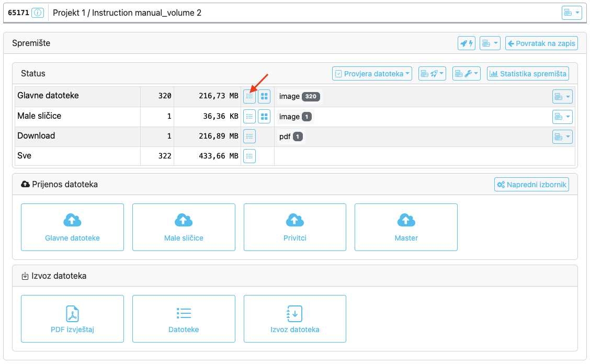Open Napredni izbornik
The width and height of the screenshot is (590, 364).
click(x=531, y=185)
